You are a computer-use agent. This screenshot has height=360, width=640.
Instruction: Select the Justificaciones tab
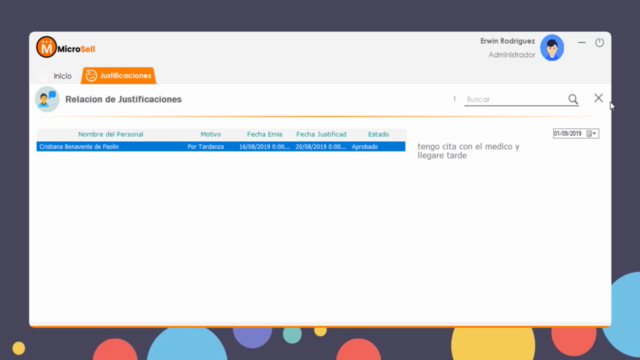(x=118, y=76)
